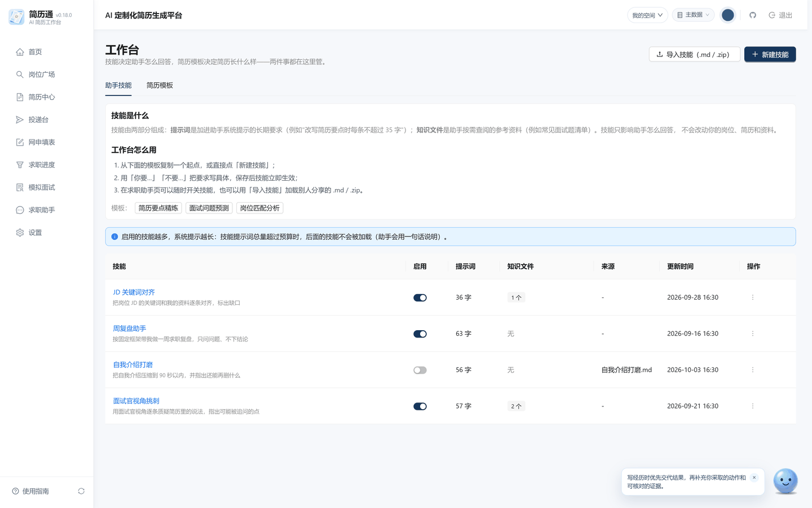Open the GitHub icon in header
812x508 pixels.
click(x=752, y=15)
